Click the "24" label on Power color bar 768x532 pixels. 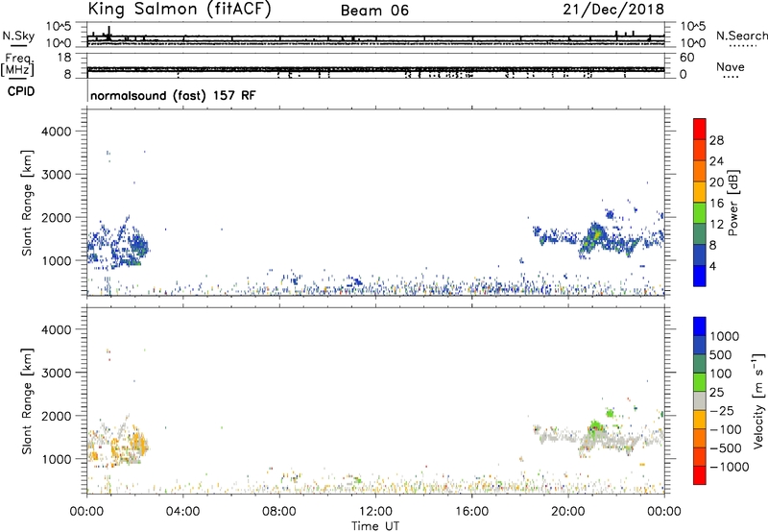(x=716, y=161)
